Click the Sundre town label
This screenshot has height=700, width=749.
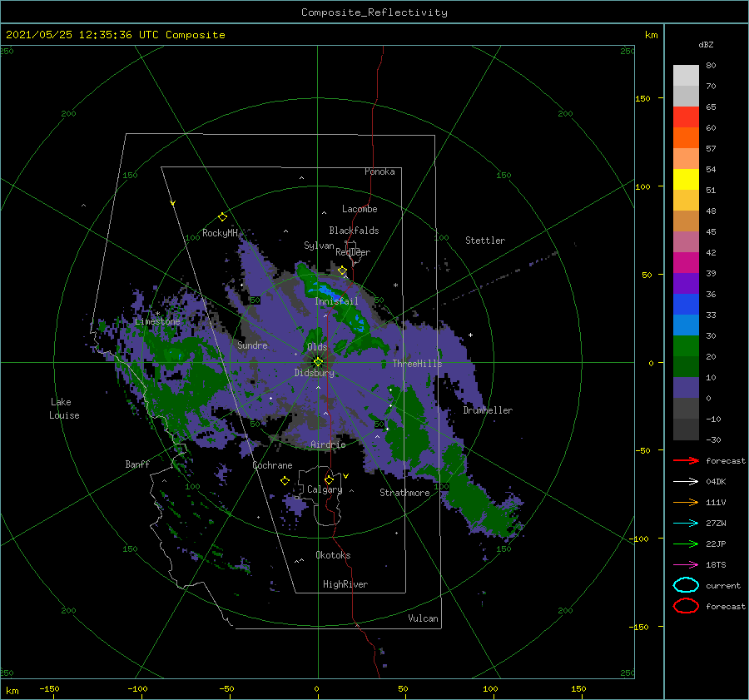click(252, 345)
